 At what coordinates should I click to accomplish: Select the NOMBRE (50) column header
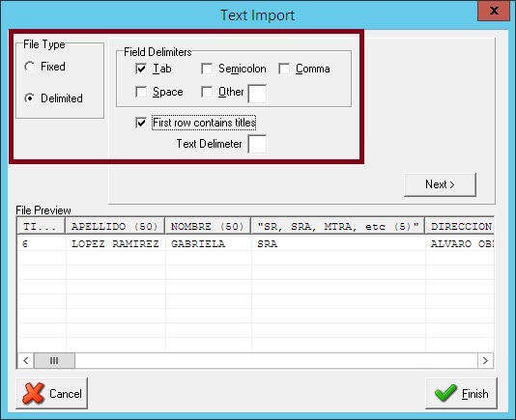coord(208,226)
